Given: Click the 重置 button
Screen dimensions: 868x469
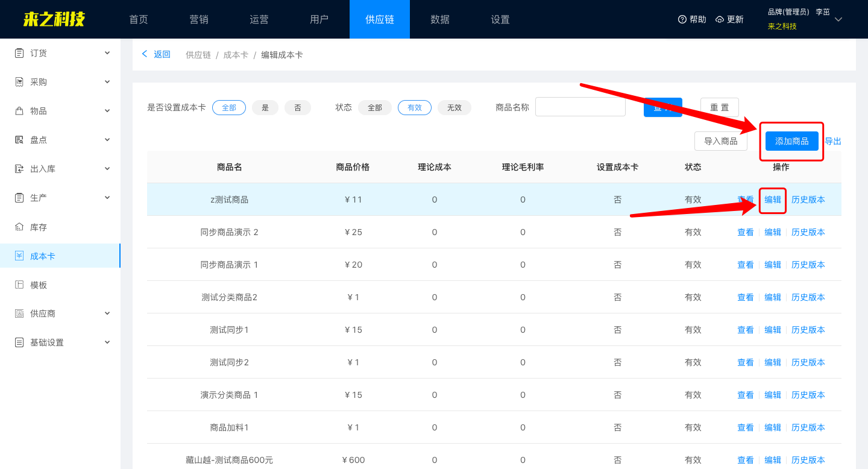Looking at the screenshot, I should click(720, 107).
